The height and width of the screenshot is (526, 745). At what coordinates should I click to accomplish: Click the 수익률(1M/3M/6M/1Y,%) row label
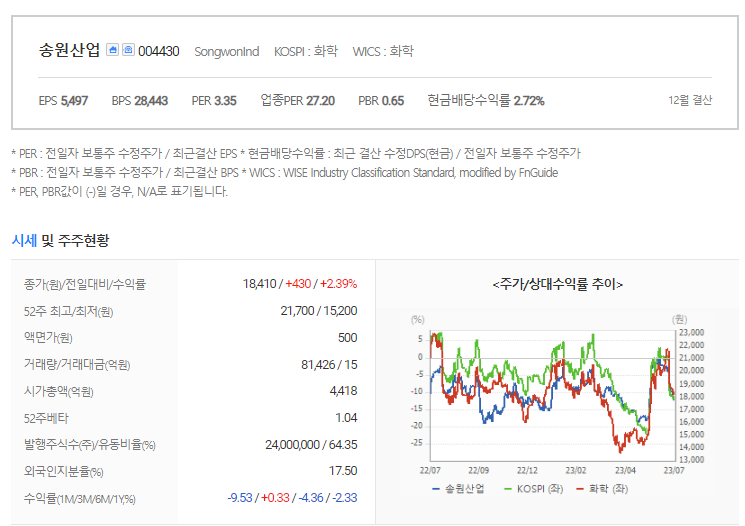click(79, 498)
